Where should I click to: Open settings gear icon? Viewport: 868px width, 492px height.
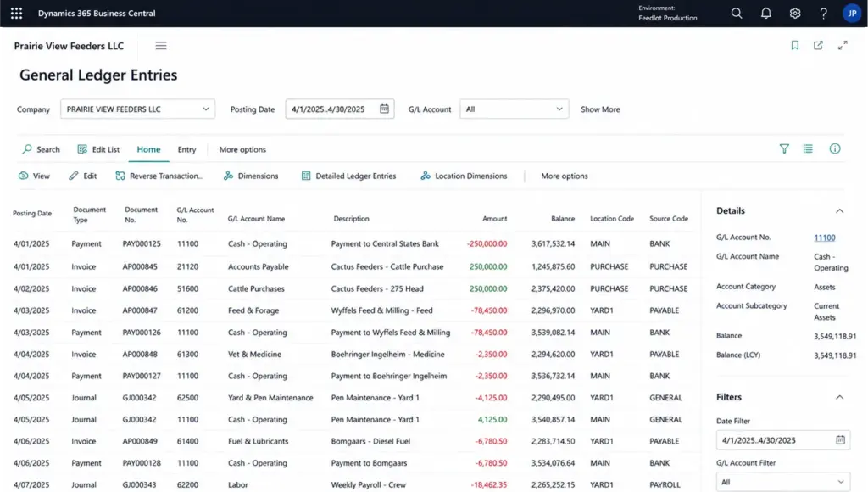pos(795,14)
